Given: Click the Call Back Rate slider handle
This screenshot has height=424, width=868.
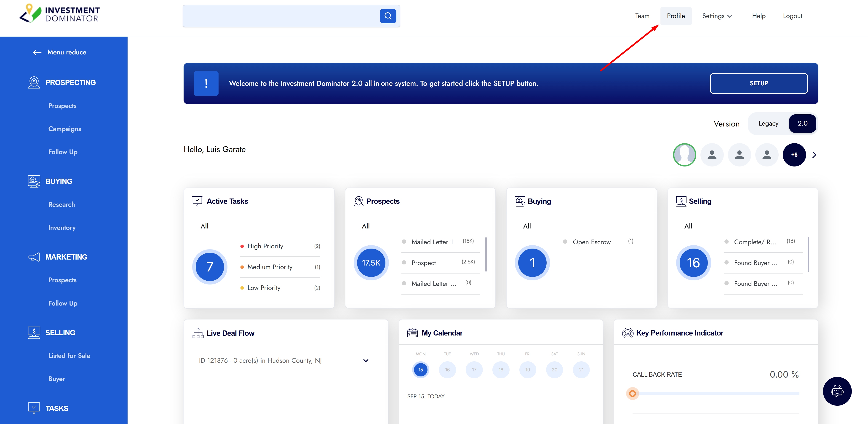Looking at the screenshot, I should (x=632, y=393).
